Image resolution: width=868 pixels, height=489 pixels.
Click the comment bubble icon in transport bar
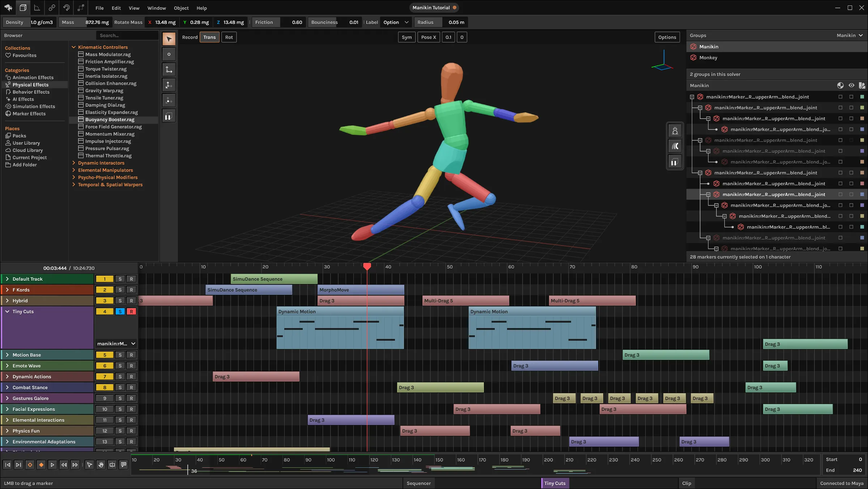[x=124, y=465]
